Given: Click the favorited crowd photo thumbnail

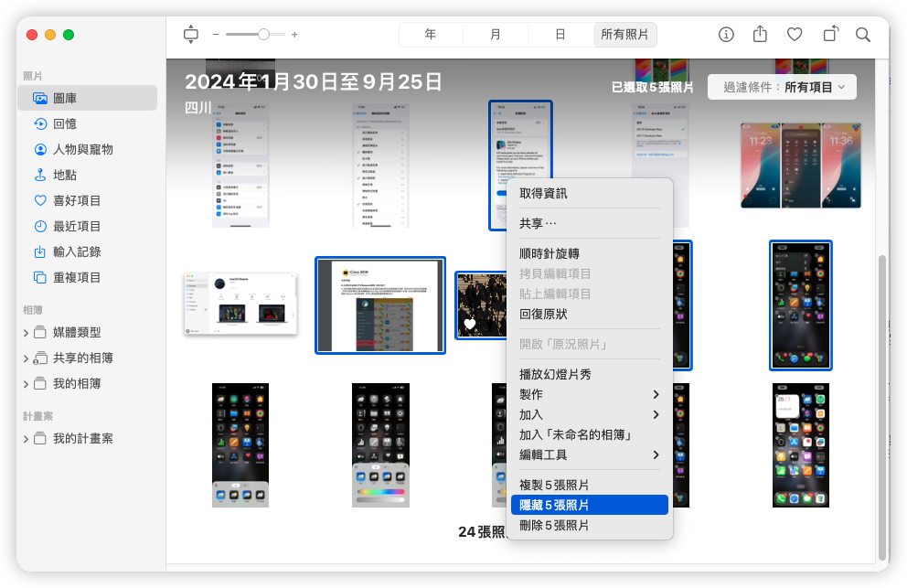Looking at the screenshot, I should [x=481, y=305].
